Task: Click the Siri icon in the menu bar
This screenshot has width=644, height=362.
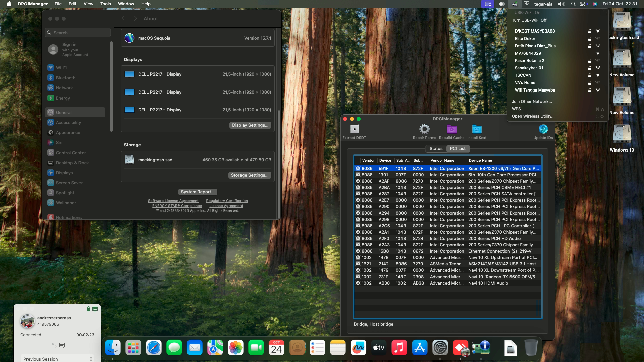Action: click(595, 4)
